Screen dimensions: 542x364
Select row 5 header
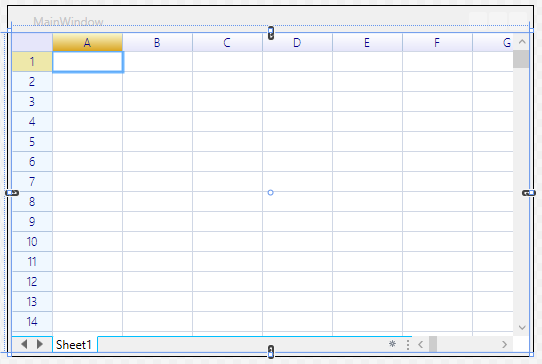point(32,142)
